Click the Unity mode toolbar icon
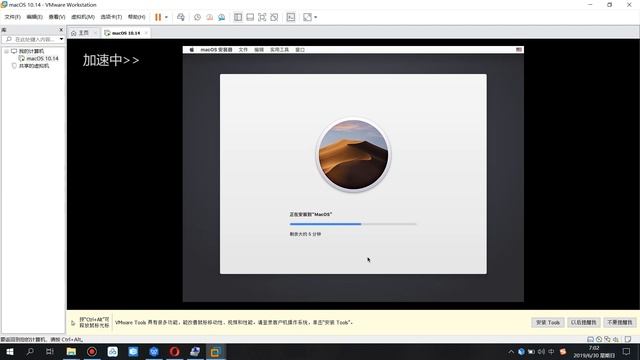The image size is (640, 360). click(x=274, y=17)
